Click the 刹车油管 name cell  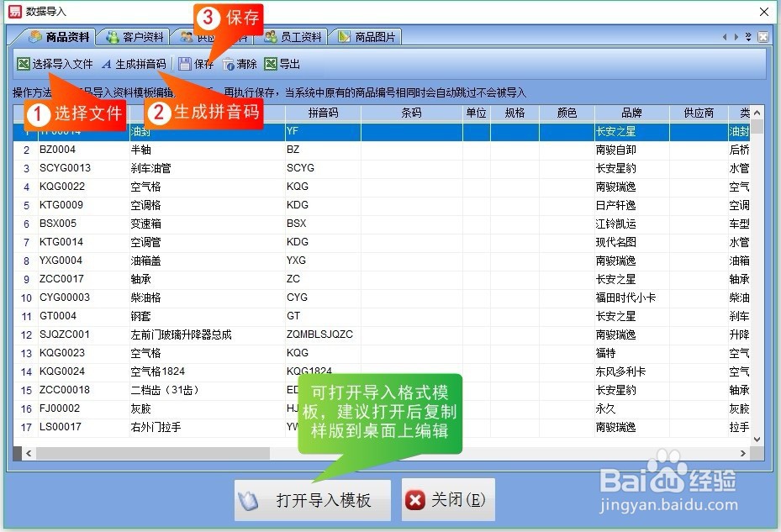207,168
